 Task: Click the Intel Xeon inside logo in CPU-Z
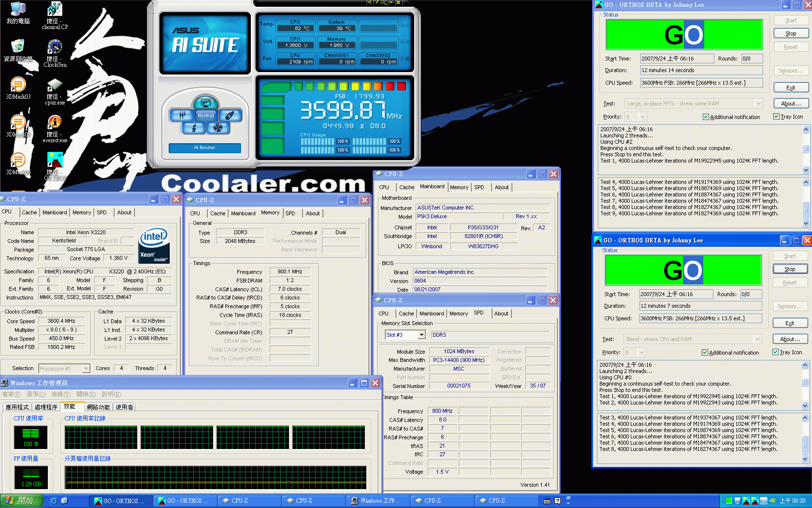[x=154, y=245]
